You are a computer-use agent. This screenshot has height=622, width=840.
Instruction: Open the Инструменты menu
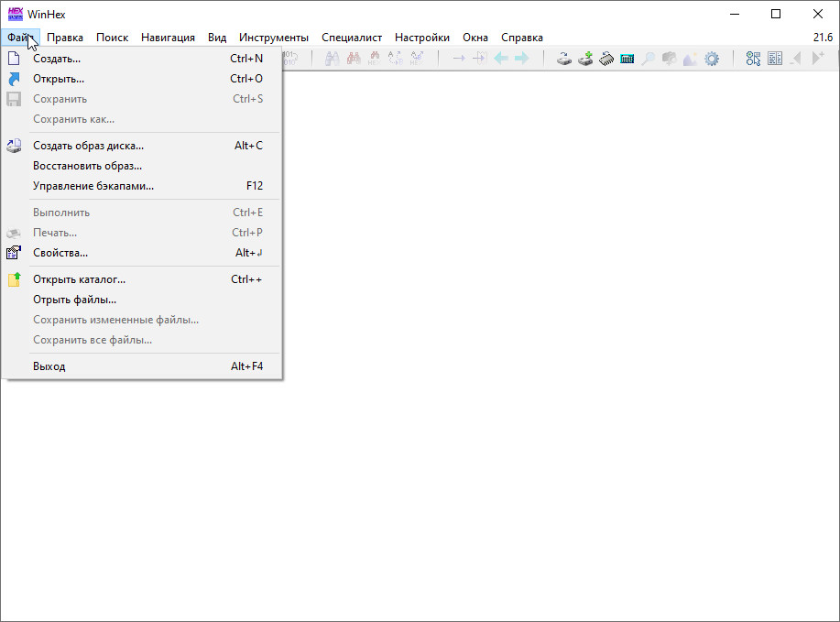(x=274, y=38)
